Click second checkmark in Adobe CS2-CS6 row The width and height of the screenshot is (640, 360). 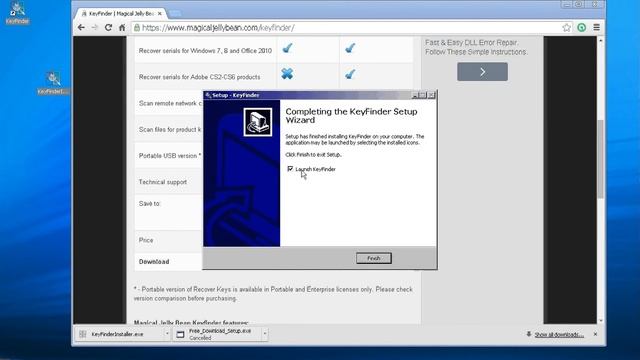350,74
